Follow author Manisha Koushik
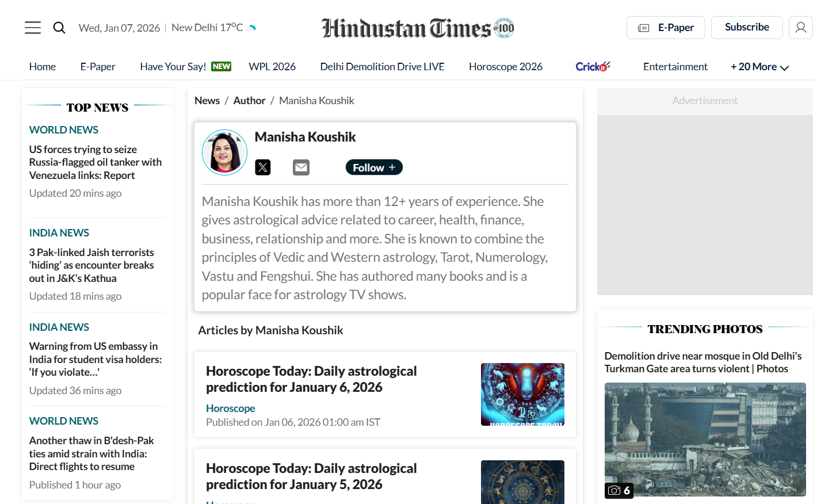The height and width of the screenshot is (504, 817). tap(373, 167)
